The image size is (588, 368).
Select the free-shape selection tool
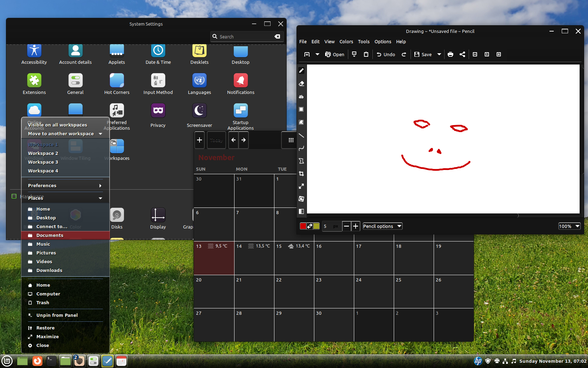(x=301, y=122)
